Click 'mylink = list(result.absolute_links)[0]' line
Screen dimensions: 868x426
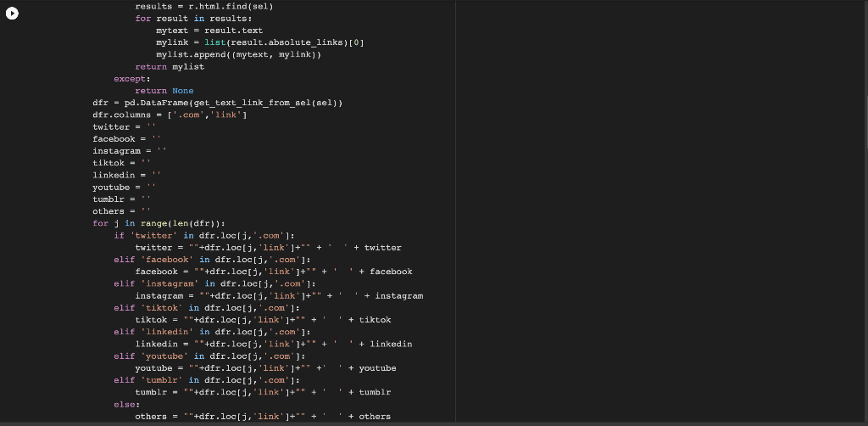point(260,42)
